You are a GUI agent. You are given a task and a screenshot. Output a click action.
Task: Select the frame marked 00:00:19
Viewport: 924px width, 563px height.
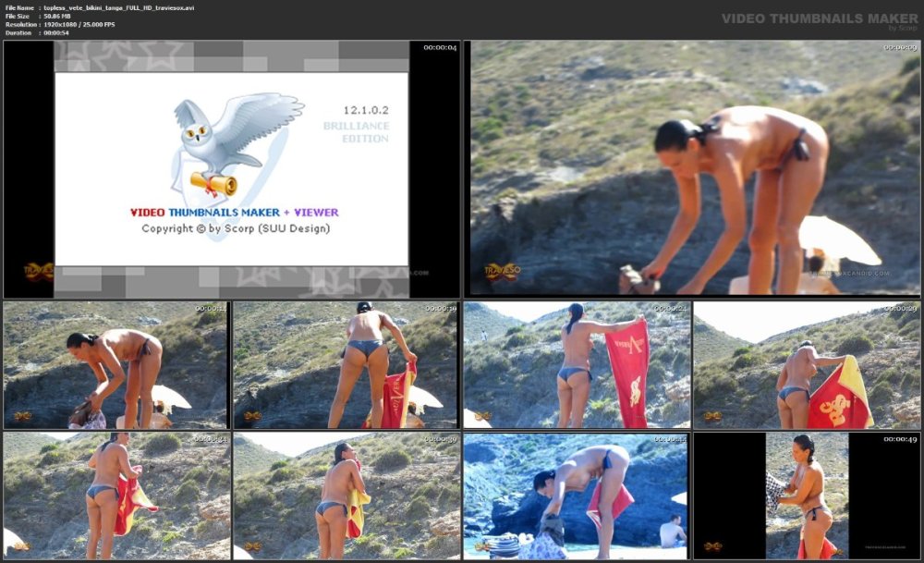[346, 365]
